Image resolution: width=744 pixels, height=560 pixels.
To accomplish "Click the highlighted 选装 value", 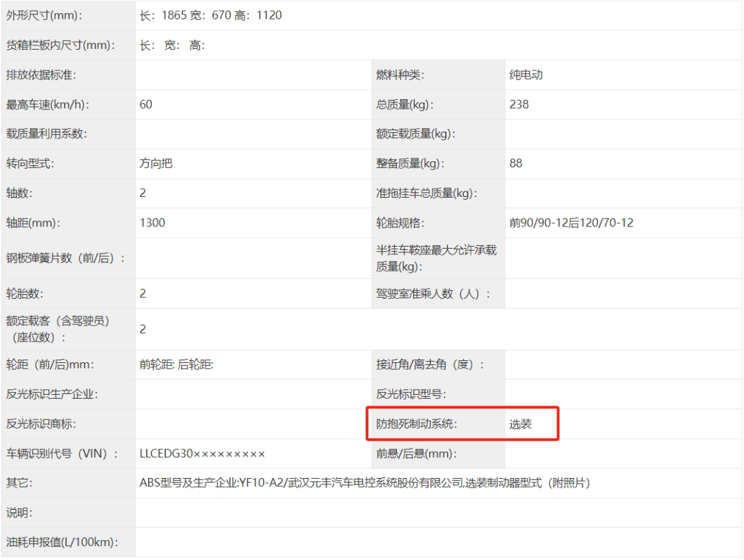I will 521,424.
